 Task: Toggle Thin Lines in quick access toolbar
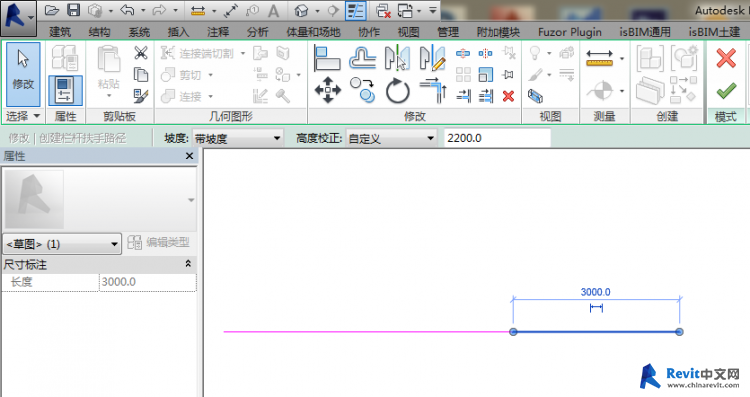coord(355,11)
